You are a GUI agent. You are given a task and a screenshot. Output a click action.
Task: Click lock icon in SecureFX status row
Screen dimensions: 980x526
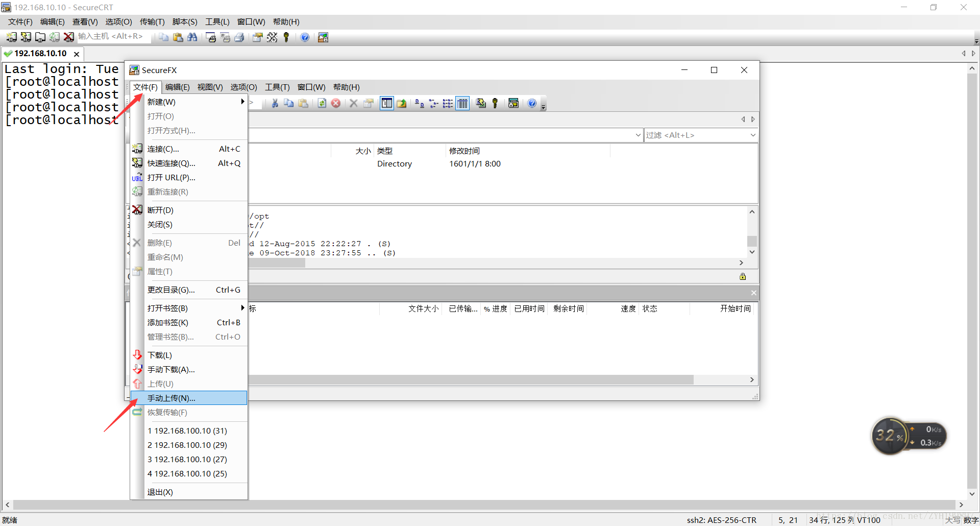pyautogui.click(x=743, y=276)
